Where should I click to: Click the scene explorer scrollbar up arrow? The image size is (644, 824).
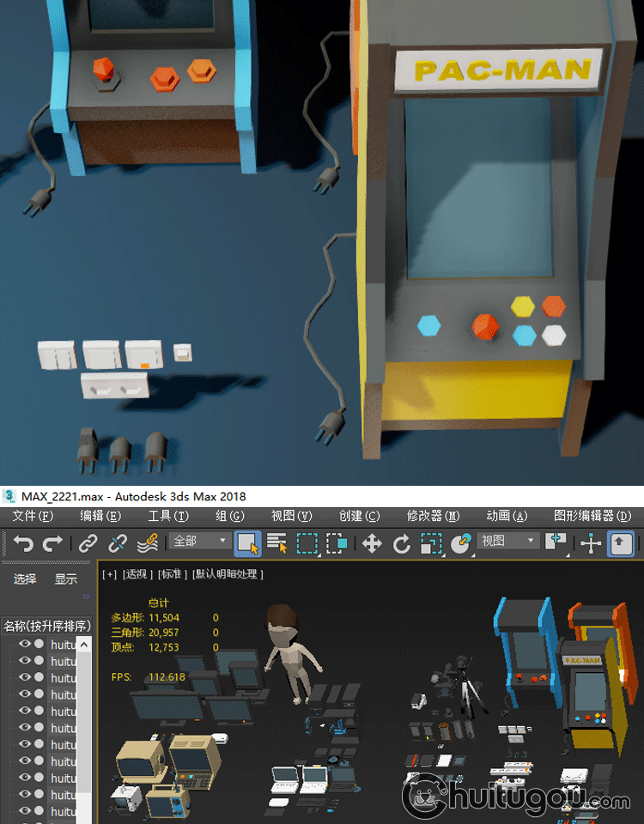point(84,644)
